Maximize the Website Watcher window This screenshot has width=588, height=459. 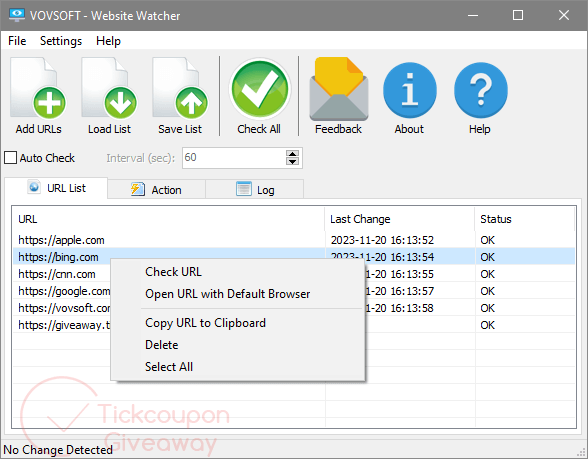click(518, 15)
